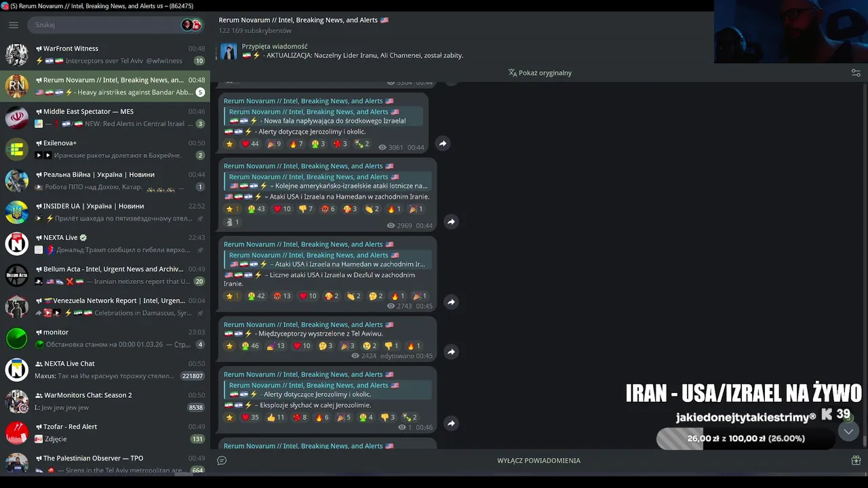The height and width of the screenshot is (488, 868).
Task: Open WarFront Witness chat
Action: point(105,55)
